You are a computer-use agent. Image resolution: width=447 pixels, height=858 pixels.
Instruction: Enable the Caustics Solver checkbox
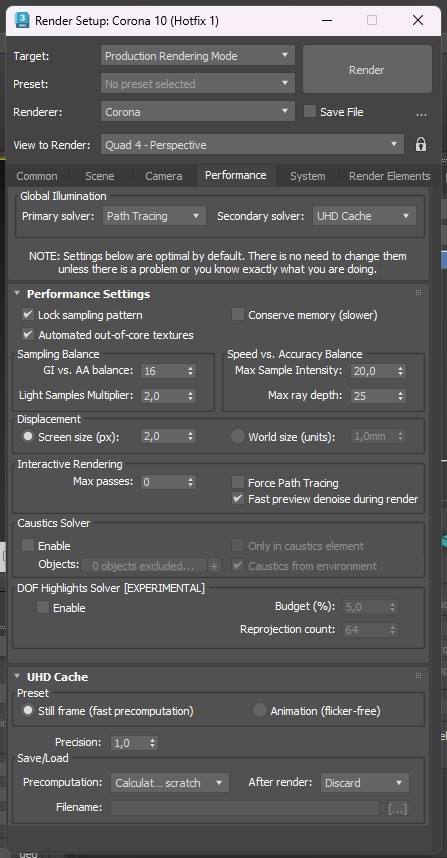click(x=27, y=546)
